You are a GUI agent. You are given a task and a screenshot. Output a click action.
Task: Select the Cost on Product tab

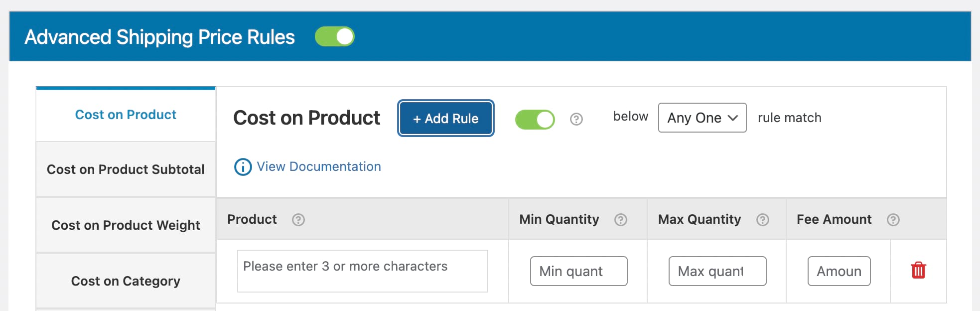coord(125,115)
